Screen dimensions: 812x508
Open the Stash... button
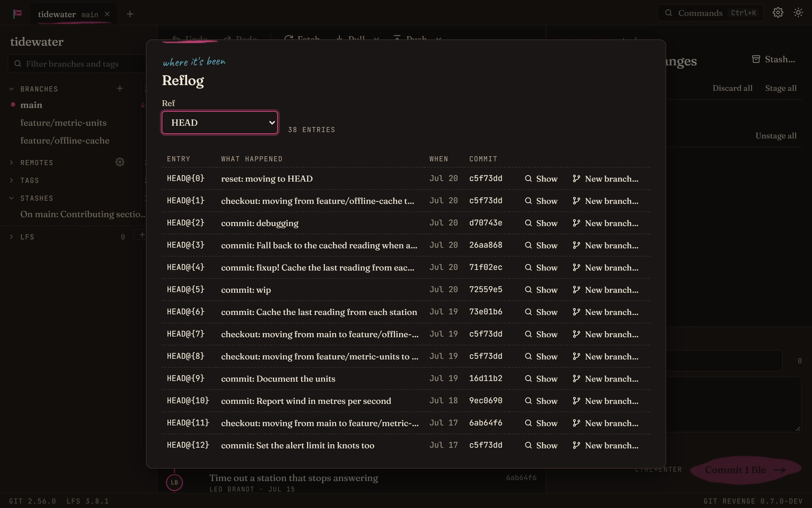tap(773, 59)
